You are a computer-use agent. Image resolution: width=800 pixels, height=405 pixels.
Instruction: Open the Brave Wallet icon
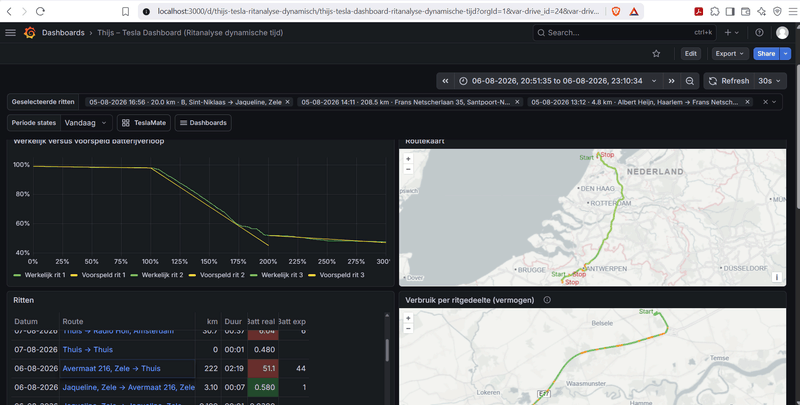(745, 11)
